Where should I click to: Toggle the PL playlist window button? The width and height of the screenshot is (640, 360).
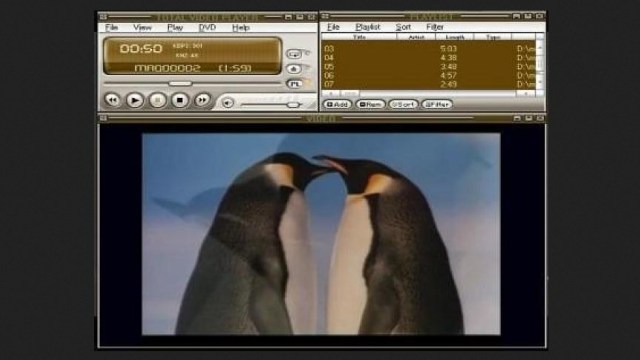294,84
